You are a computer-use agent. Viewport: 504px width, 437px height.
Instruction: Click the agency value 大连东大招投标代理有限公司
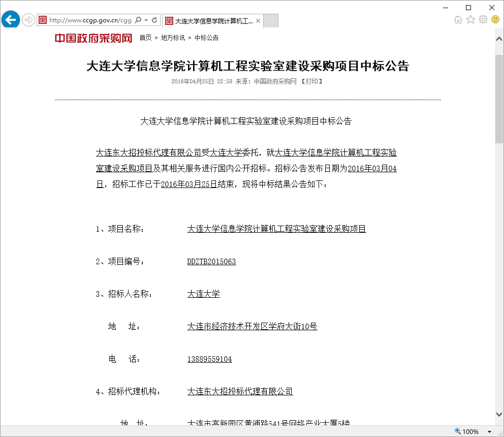click(x=240, y=392)
